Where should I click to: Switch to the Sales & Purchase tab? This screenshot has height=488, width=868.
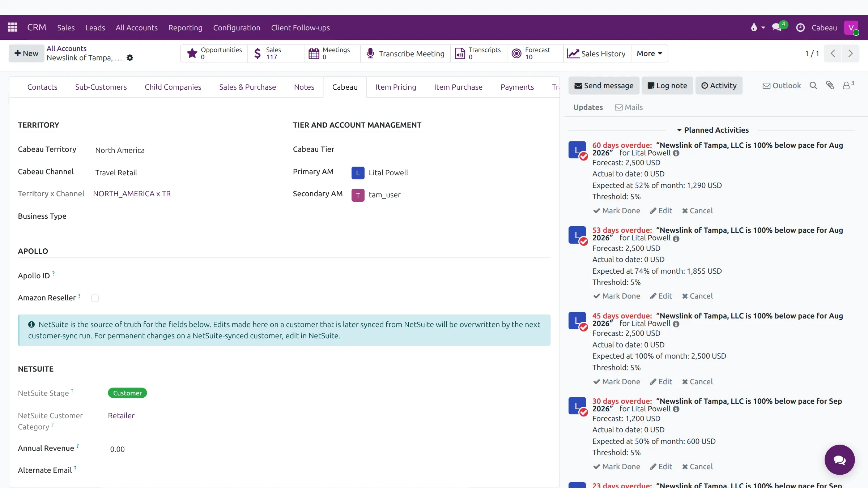pyautogui.click(x=247, y=87)
